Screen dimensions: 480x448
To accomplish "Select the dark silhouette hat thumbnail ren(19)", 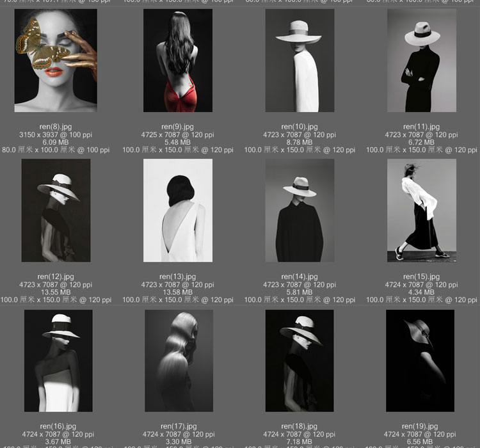I will click(x=420, y=361).
